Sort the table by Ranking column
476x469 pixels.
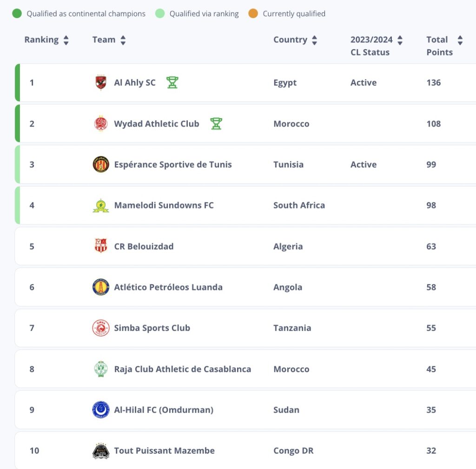tap(66, 40)
